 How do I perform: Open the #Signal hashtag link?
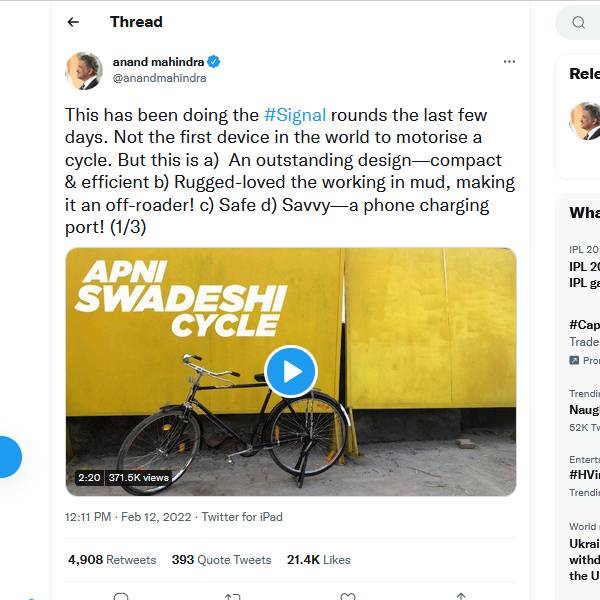click(295, 115)
